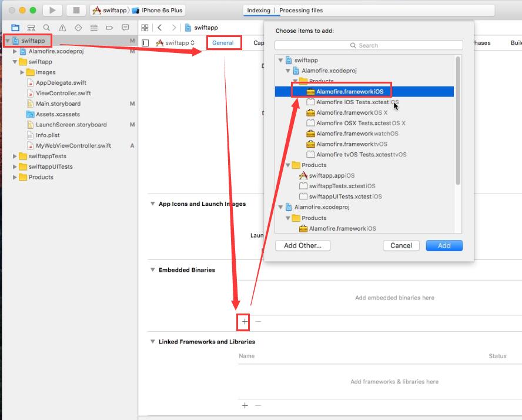Run the app with the Play button
This screenshot has width=522, height=420.
click(x=52, y=11)
